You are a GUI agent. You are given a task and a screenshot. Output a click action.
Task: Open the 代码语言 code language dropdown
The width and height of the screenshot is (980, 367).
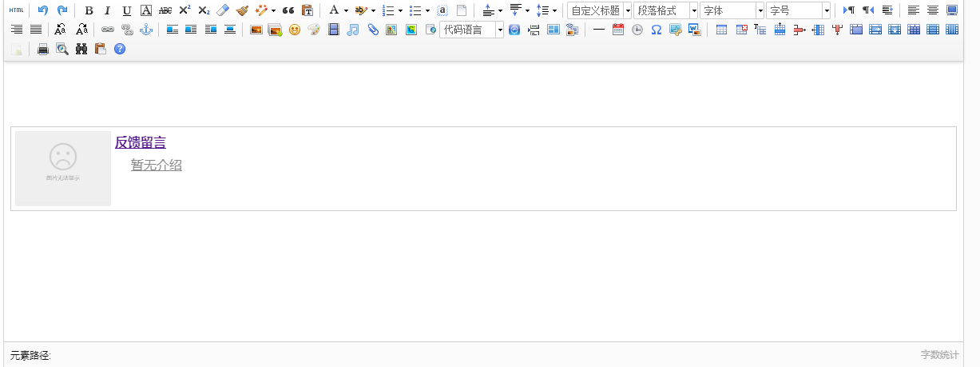point(471,30)
